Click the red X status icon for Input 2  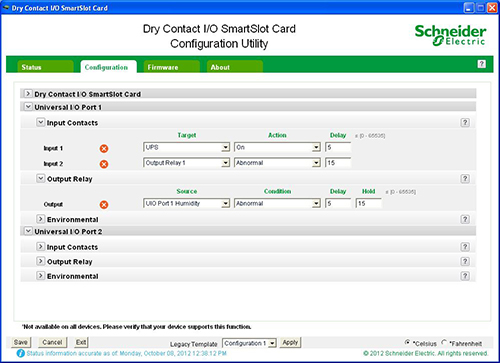[x=104, y=164]
